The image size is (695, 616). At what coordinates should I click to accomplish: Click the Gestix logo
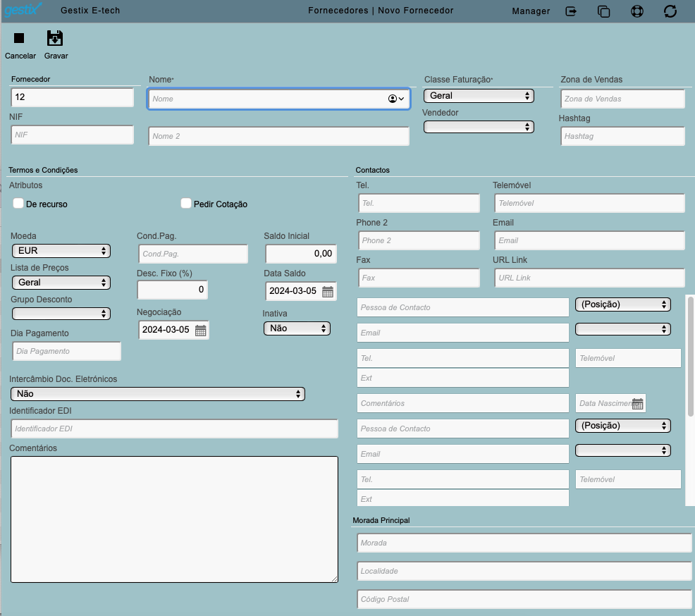tap(22, 10)
